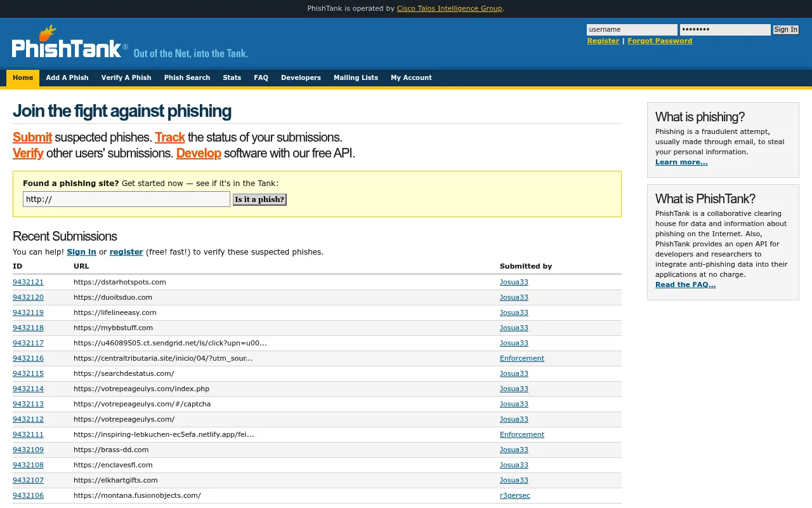The height and width of the screenshot is (508, 812).
Task: Open submission ID 9432121
Action: point(28,282)
